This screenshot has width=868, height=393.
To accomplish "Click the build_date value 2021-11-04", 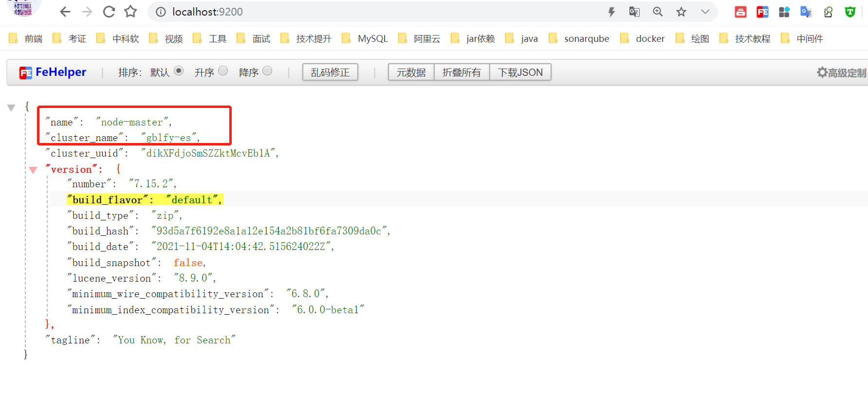I will point(241,247).
